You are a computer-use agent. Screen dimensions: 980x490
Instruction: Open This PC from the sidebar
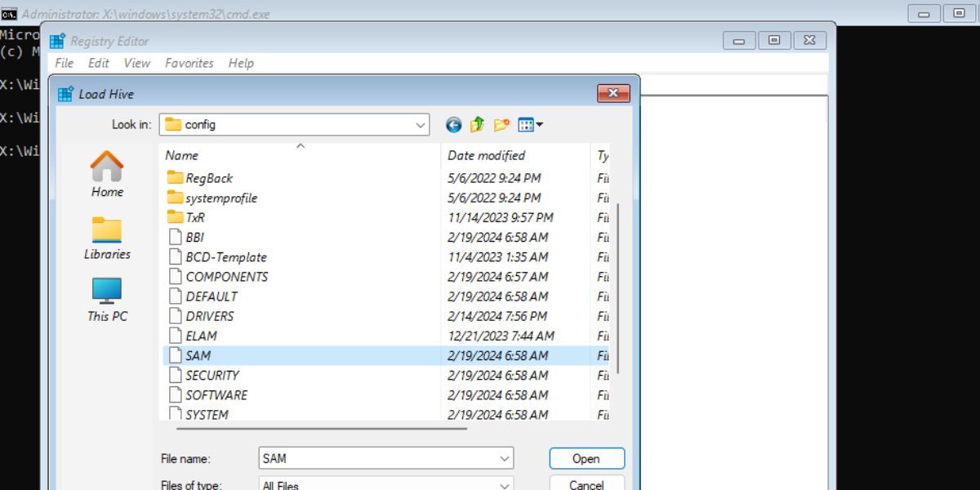(106, 298)
